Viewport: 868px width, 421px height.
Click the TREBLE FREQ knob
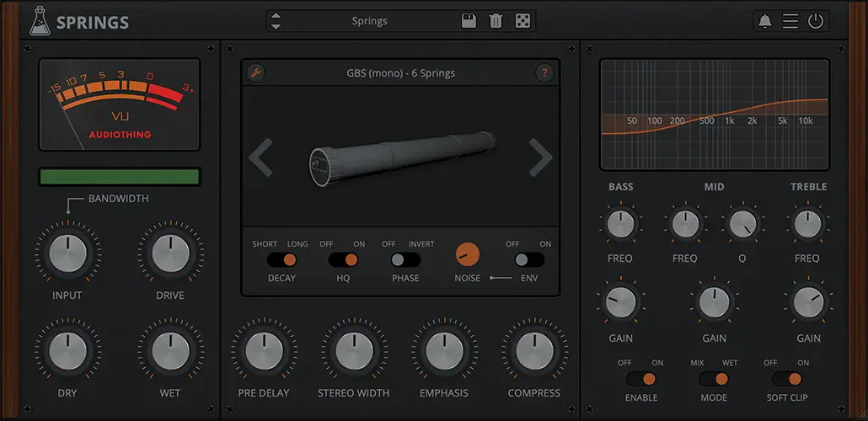point(807,224)
